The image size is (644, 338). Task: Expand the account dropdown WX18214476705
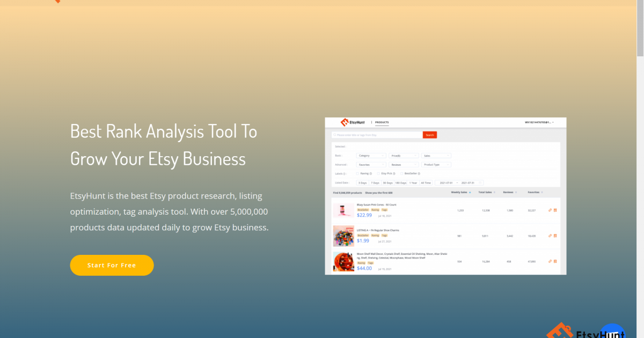[539, 122]
